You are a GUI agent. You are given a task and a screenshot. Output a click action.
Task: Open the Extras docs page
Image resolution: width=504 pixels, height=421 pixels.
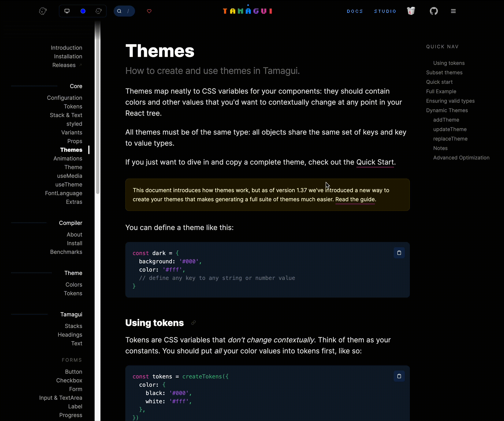pyautogui.click(x=74, y=202)
